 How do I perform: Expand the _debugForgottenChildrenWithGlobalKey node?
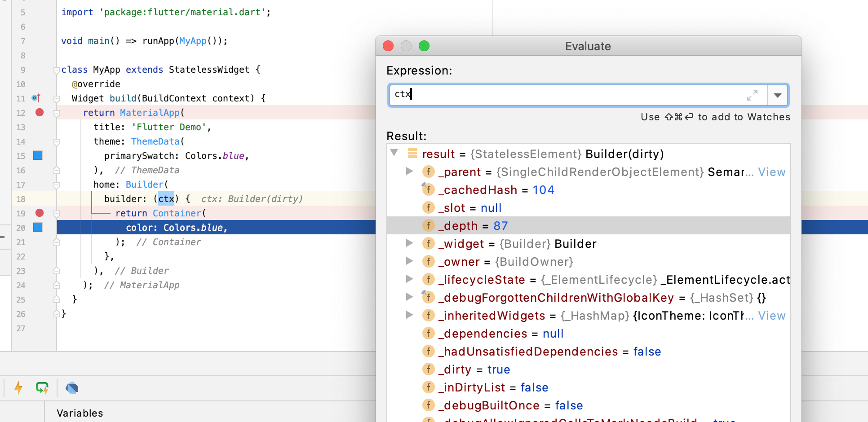pyautogui.click(x=409, y=297)
